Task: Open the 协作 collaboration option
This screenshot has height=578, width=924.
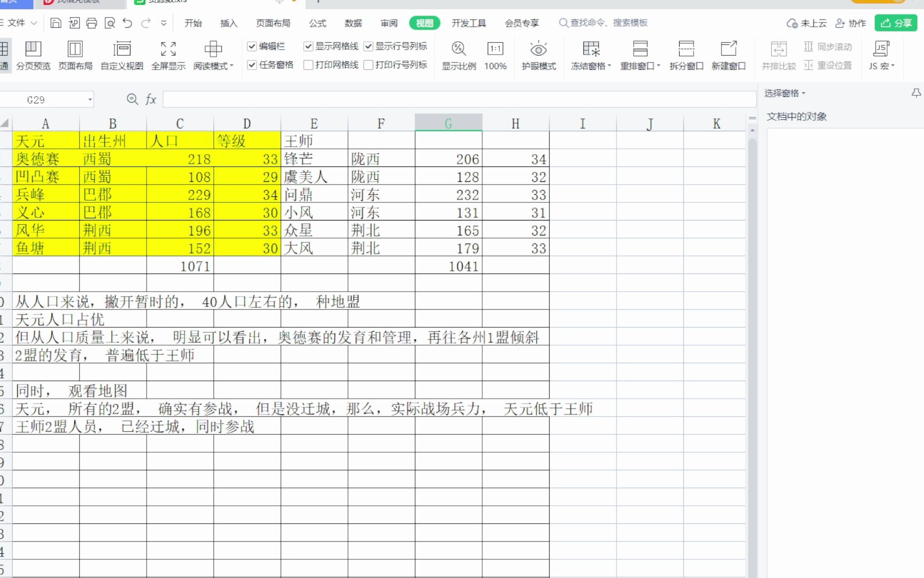Action: click(x=850, y=23)
